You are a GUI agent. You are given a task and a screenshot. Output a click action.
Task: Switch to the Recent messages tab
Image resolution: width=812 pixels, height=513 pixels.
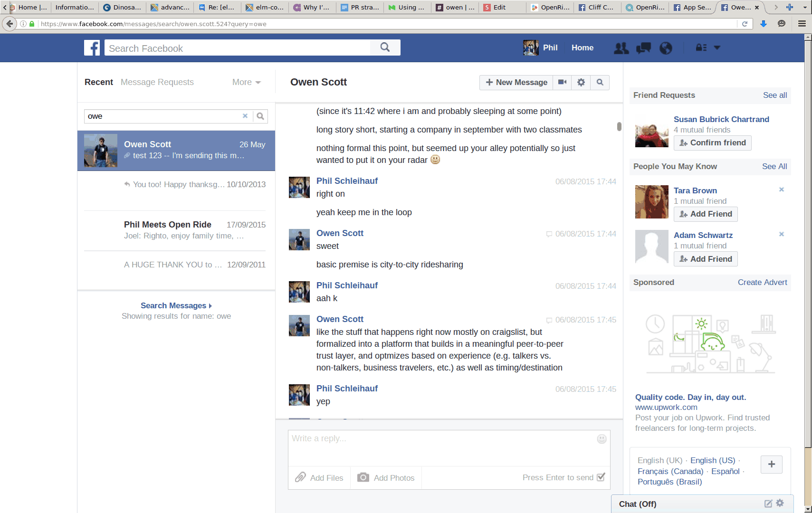99,82
